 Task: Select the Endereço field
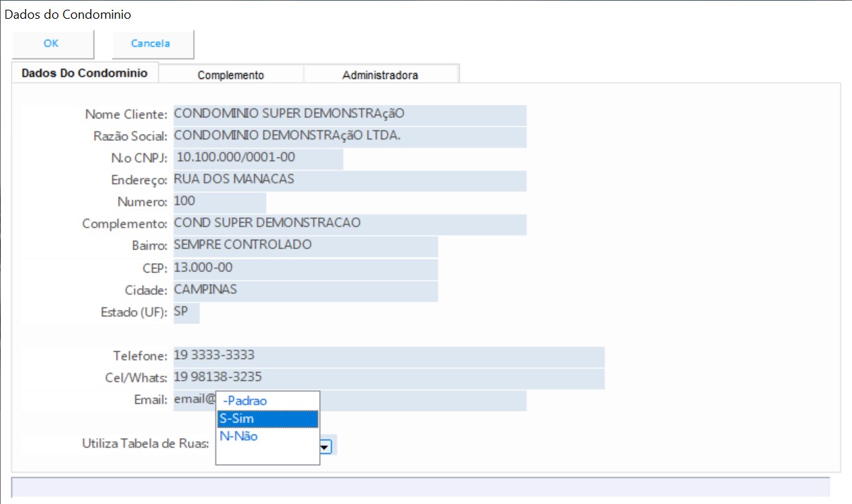pyautogui.click(x=349, y=180)
